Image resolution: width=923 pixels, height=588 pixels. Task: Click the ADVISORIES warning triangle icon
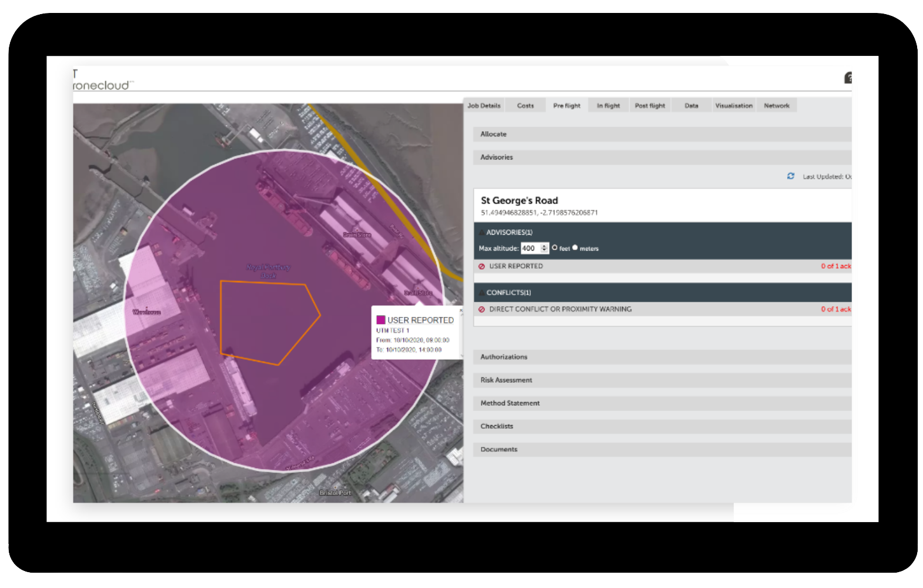click(481, 233)
